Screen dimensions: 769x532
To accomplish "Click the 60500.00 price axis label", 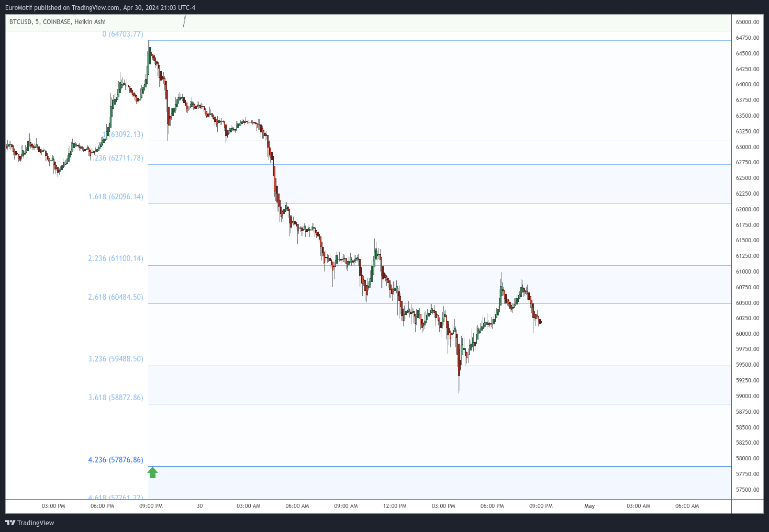I will 748,303.
